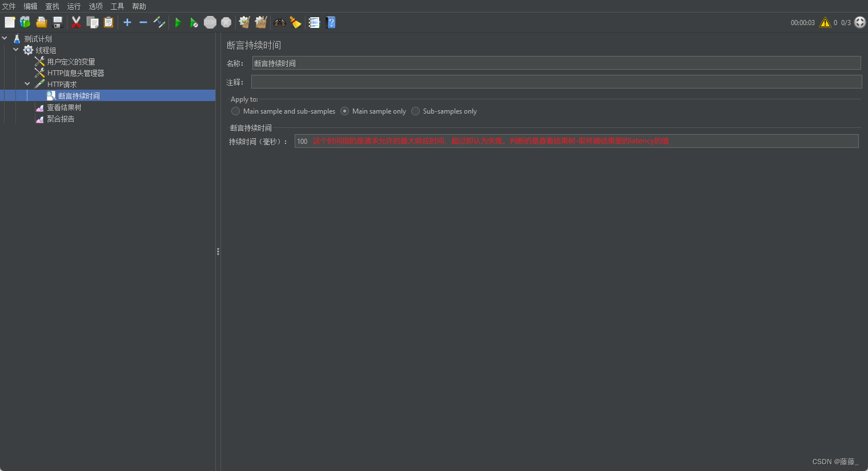Expand all nodes with the plus icon
Viewport: 868px width, 471px height.
coord(127,22)
